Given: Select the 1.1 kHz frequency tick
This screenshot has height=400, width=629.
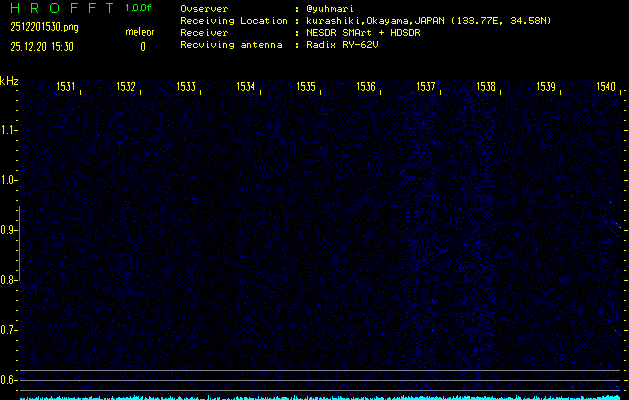Looking at the screenshot, I should tap(9, 130).
